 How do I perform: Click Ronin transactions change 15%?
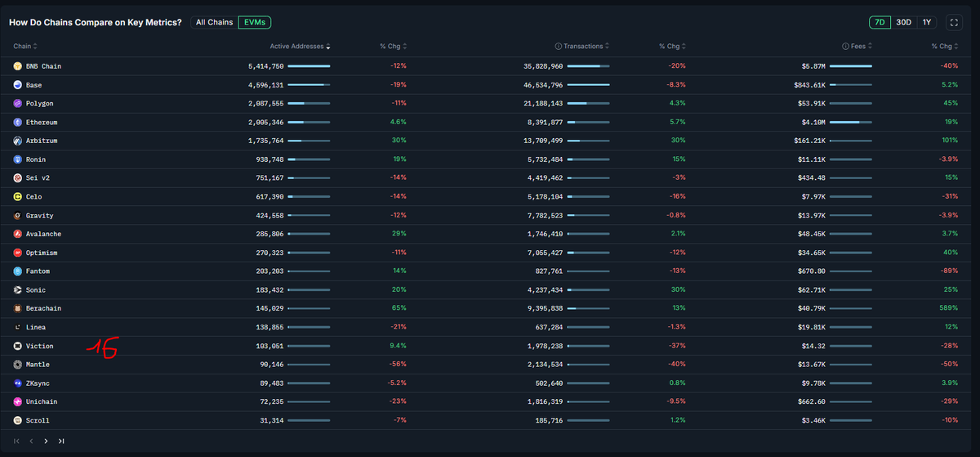pyautogui.click(x=679, y=159)
